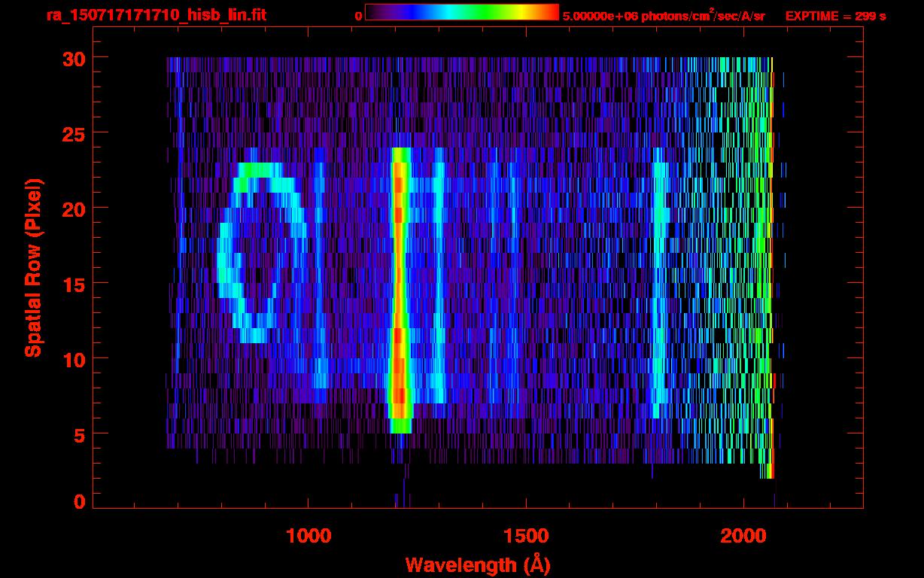
Task: Click the EXPTIME = 299 s text
Action: [835, 15]
